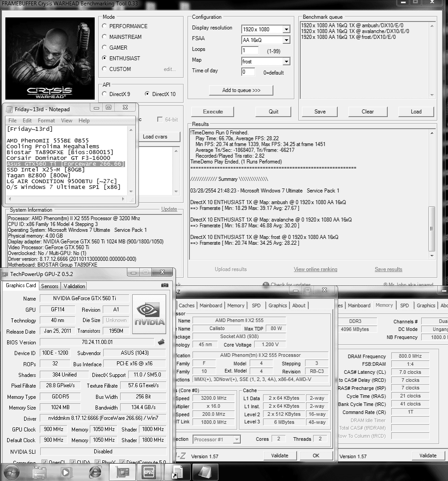The height and width of the screenshot is (481, 448).
Task: Choose DirectX 10 API option
Action: click(x=147, y=94)
